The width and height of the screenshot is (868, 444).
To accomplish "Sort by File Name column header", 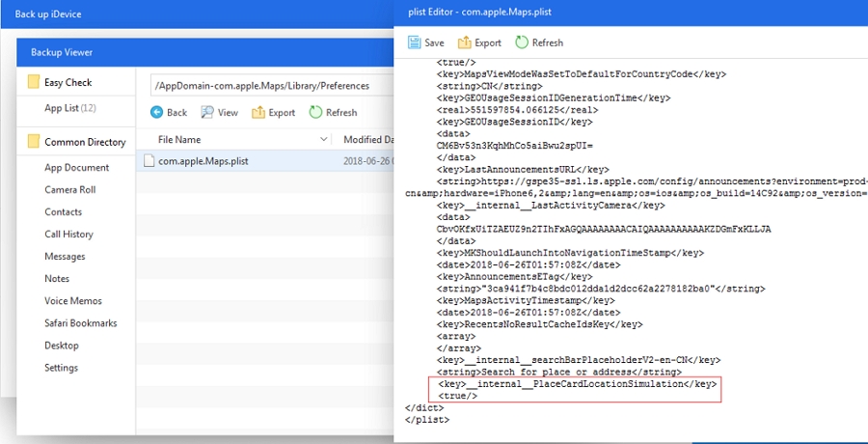I will click(179, 140).
